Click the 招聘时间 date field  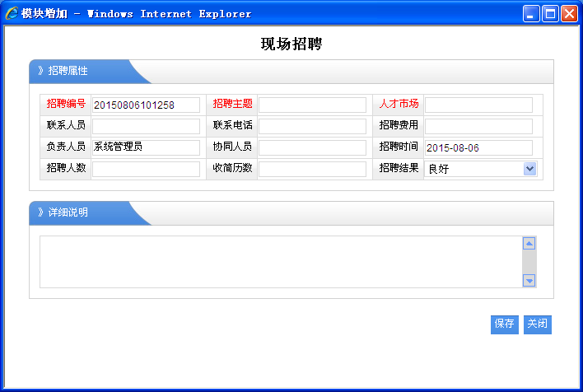(478, 147)
